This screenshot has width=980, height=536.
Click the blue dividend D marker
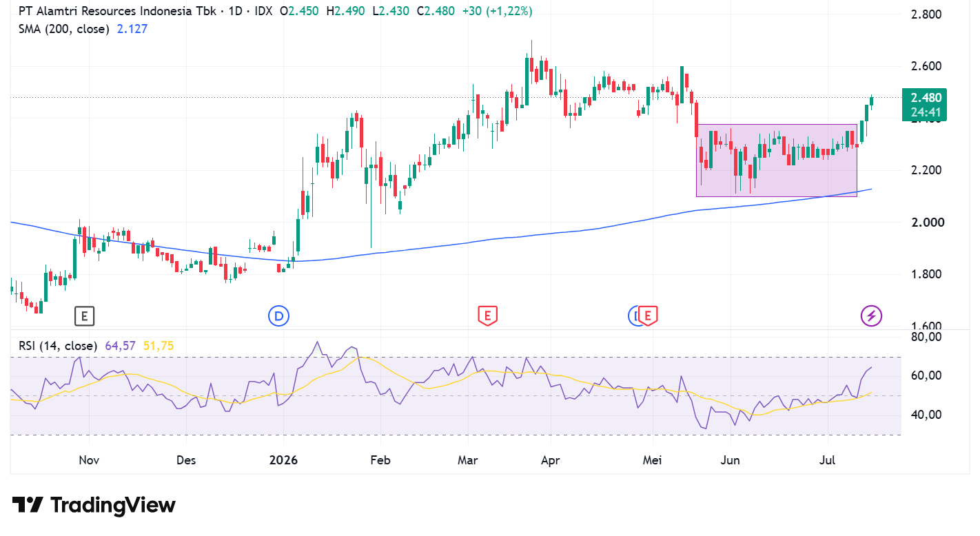(278, 316)
